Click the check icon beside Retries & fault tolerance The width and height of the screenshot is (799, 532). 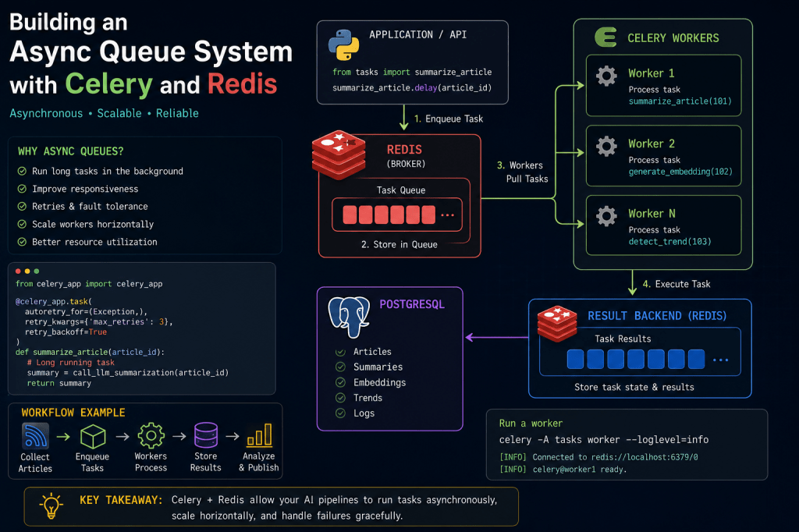(22, 207)
